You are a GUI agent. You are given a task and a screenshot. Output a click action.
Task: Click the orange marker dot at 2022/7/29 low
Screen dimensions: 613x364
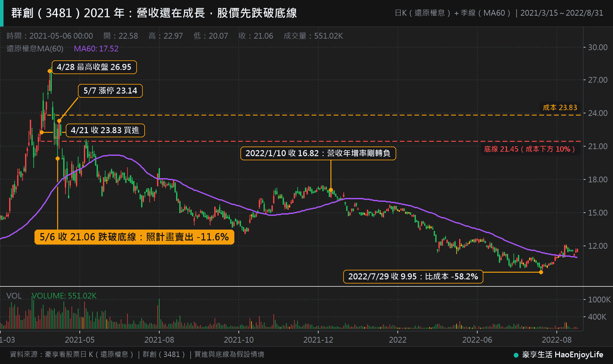(x=541, y=272)
